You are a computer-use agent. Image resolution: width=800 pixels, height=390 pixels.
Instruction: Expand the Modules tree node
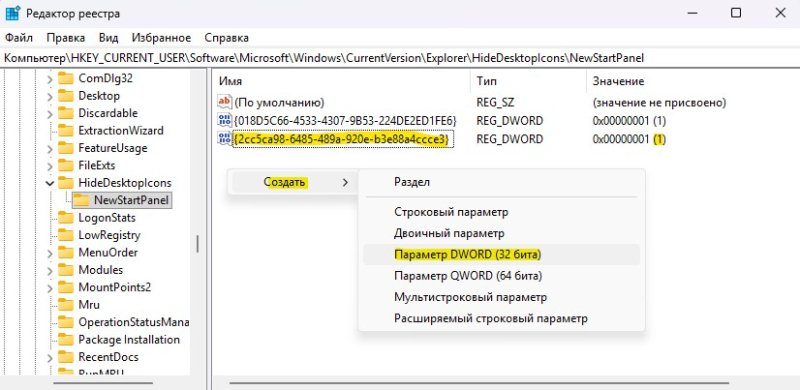[x=49, y=271]
